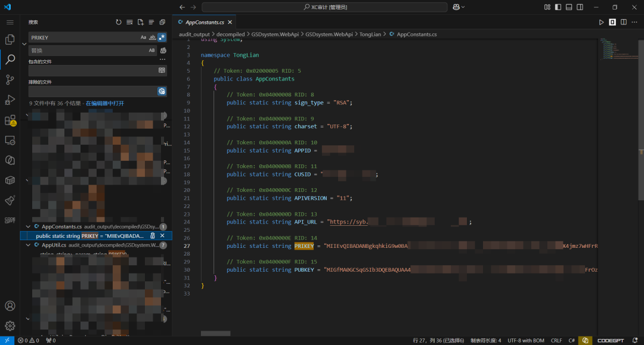Screen dimensions: 644x345
Task: Toggle search only in open editors
Action: pyautogui.click(x=162, y=70)
